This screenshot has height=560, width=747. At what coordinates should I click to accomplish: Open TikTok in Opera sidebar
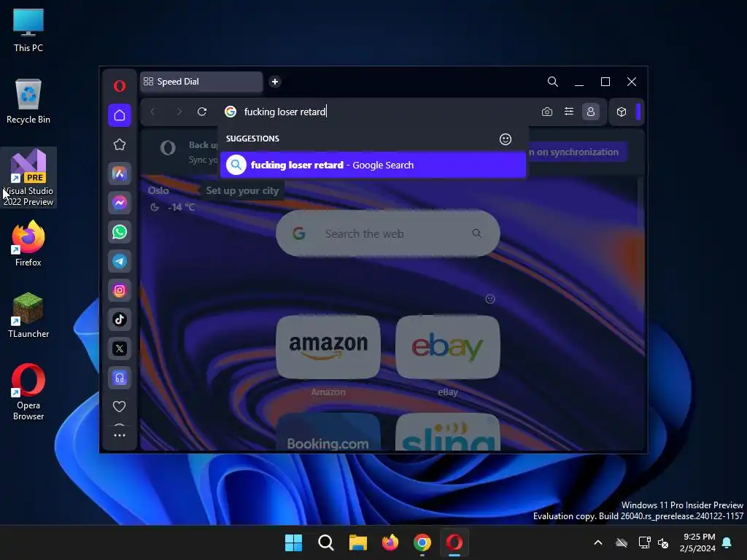(120, 319)
